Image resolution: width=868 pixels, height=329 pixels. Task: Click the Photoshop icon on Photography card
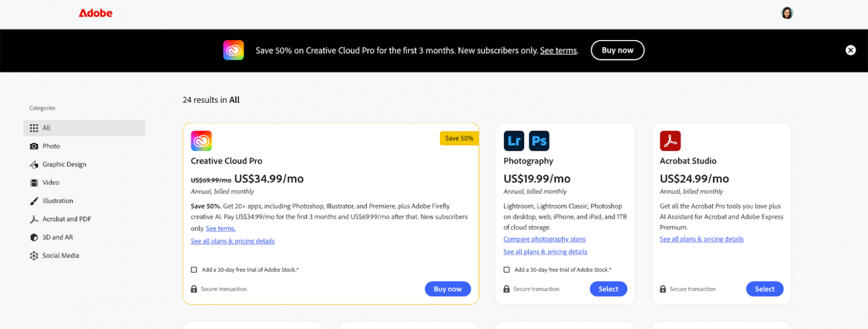click(539, 141)
